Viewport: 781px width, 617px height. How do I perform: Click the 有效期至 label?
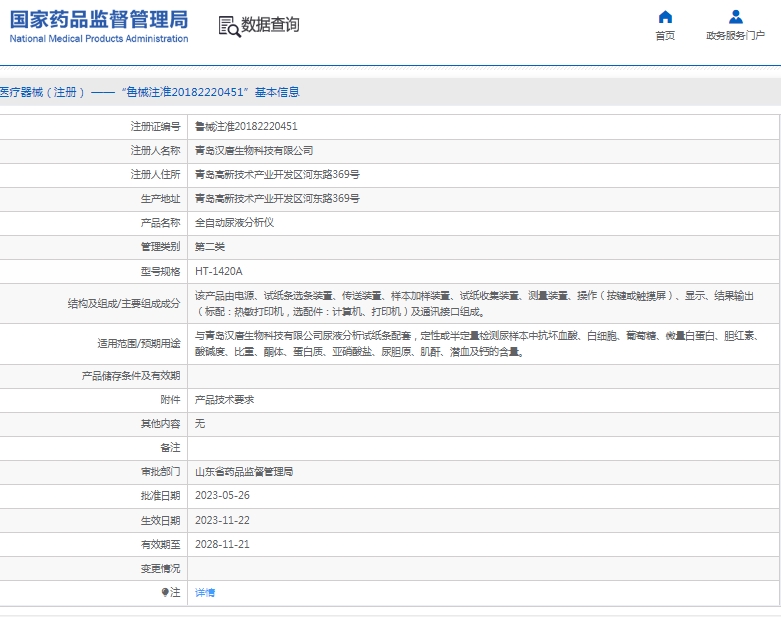tap(160, 544)
